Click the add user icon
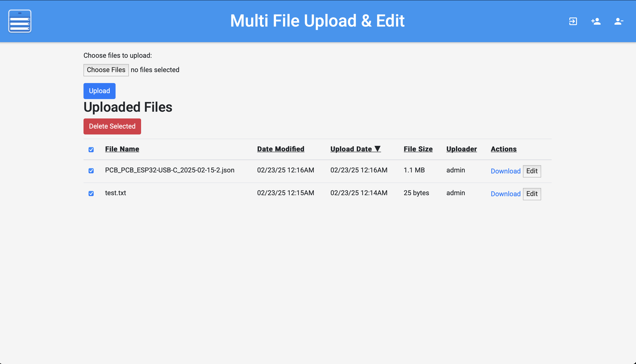Screen dimensions: 636x364 pos(596,21)
